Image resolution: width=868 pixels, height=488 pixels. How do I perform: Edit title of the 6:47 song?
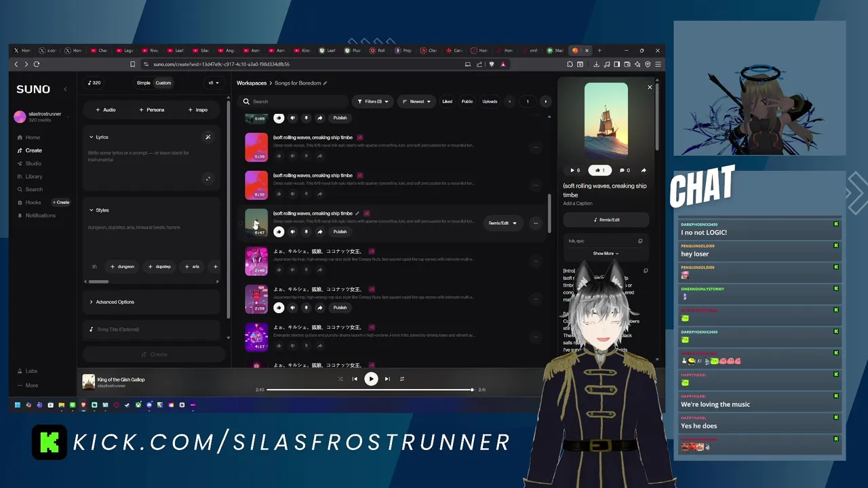(x=357, y=213)
